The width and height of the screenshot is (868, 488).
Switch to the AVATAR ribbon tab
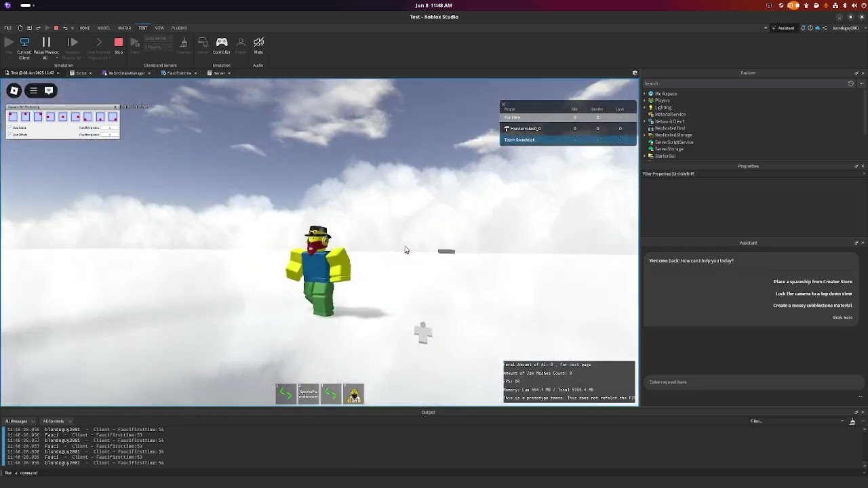(x=124, y=28)
